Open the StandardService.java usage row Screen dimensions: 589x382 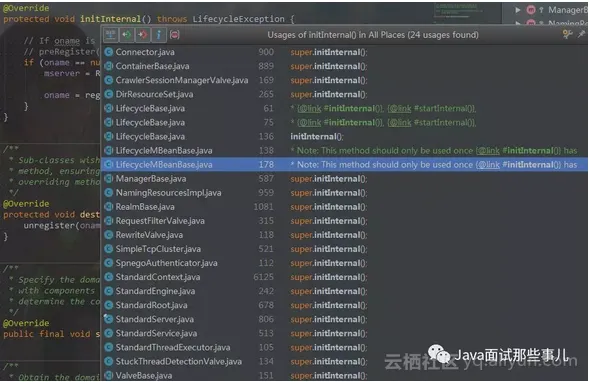coord(344,334)
